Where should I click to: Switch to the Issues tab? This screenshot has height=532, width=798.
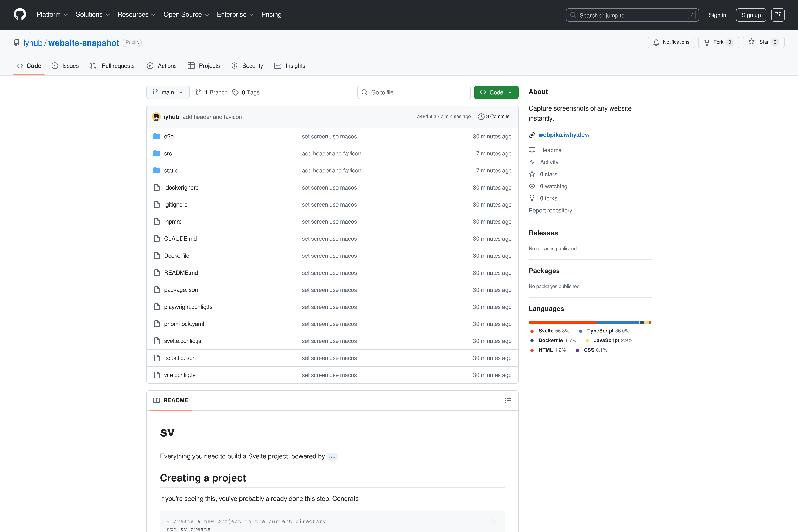65,66
